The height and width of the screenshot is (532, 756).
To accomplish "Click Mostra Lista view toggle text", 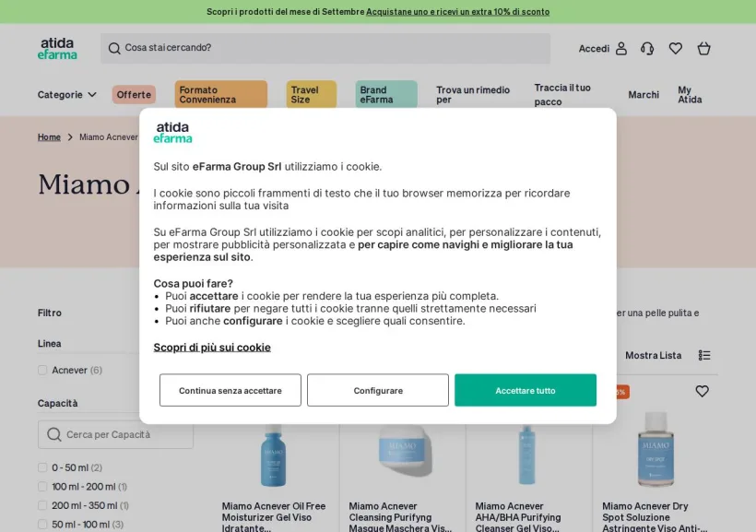I will [654, 356].
